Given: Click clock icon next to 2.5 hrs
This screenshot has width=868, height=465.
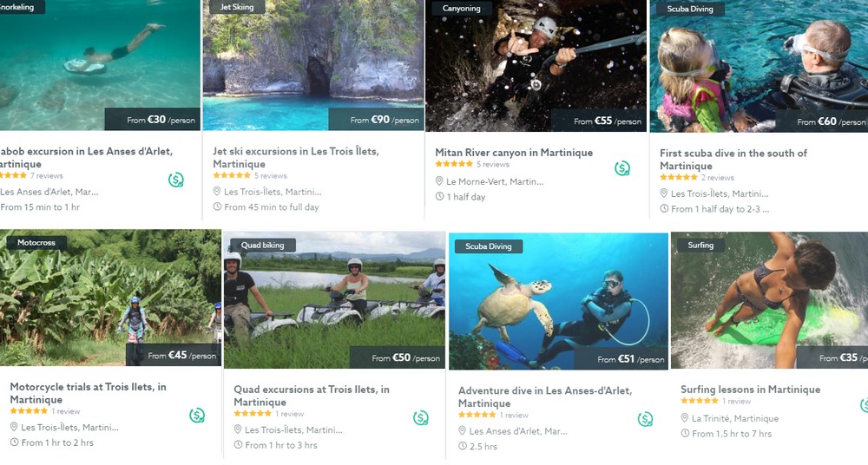Looking at the screenshot, I should [463, 446].
